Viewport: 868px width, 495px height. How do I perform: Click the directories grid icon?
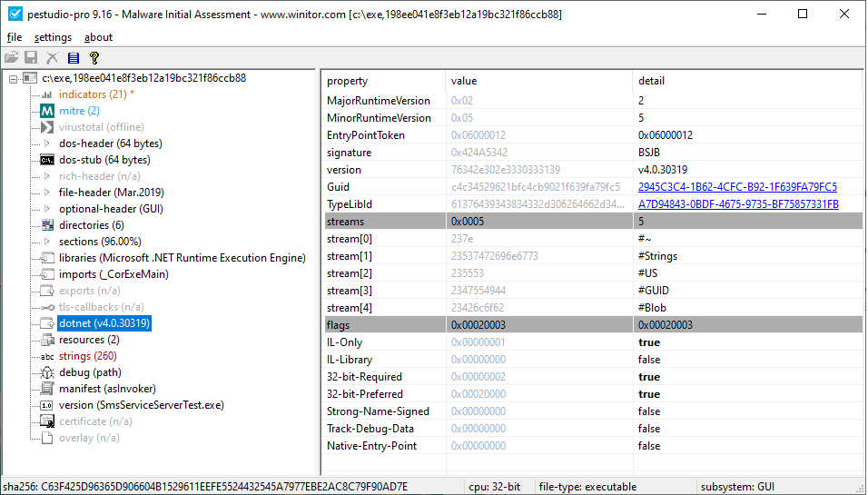click(47, 225)
